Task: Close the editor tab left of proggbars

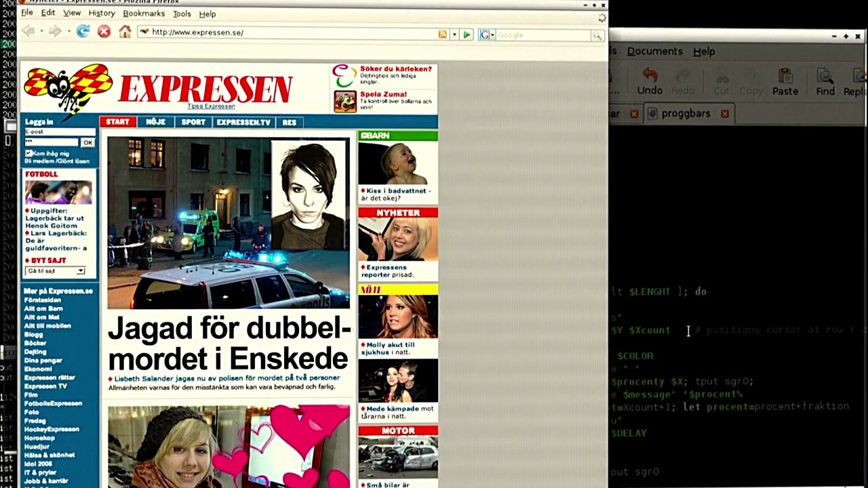Action: pos(634,114)
